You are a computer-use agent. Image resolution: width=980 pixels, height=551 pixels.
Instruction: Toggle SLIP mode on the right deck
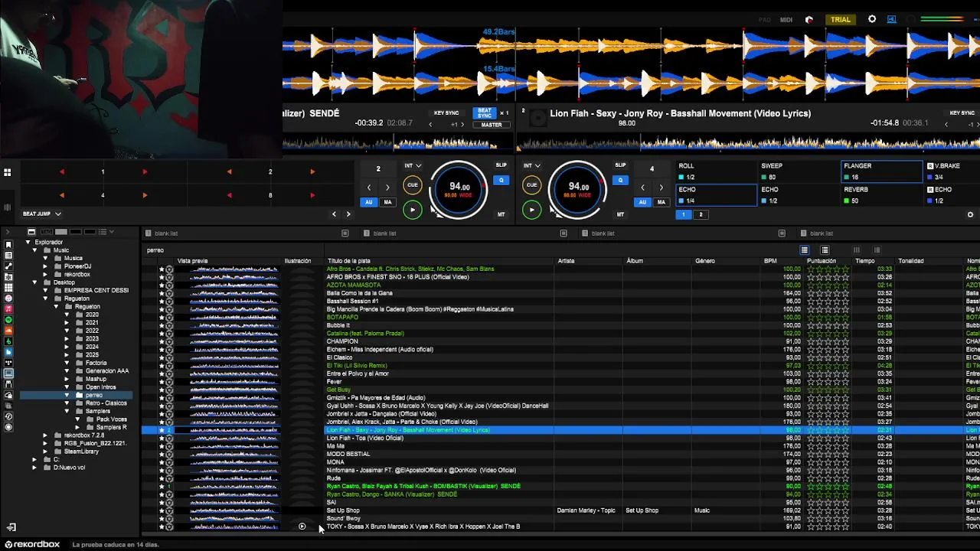pyautogui.click(x=620, y=165)
